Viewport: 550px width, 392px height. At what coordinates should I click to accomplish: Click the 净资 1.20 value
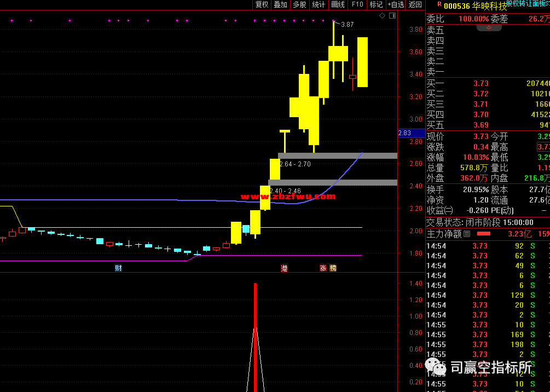click(480, 200)
